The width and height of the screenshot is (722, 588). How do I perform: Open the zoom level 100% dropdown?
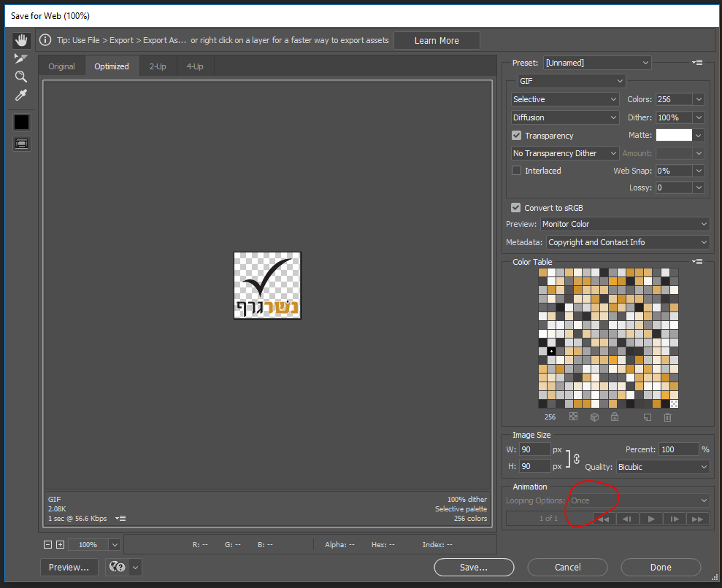tap(115, 545)
